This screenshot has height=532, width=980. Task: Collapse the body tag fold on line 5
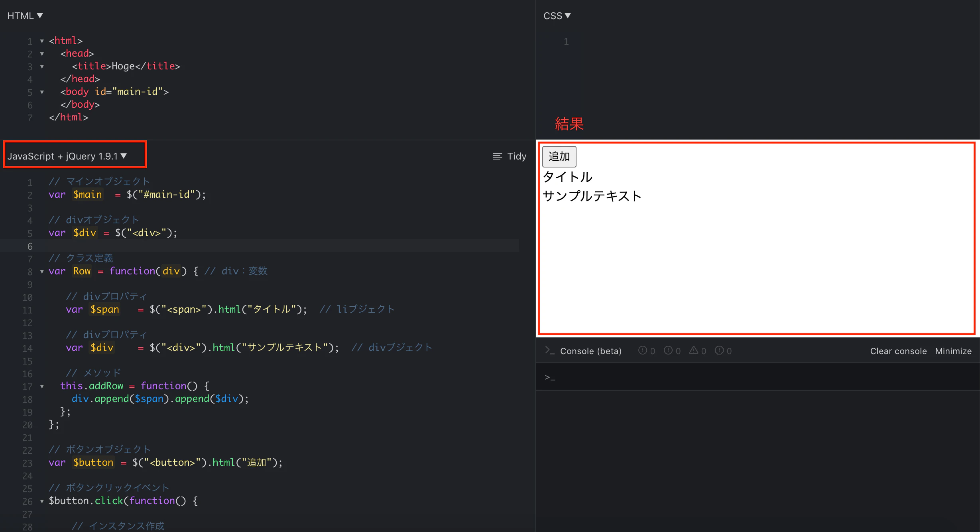point(42,92)
